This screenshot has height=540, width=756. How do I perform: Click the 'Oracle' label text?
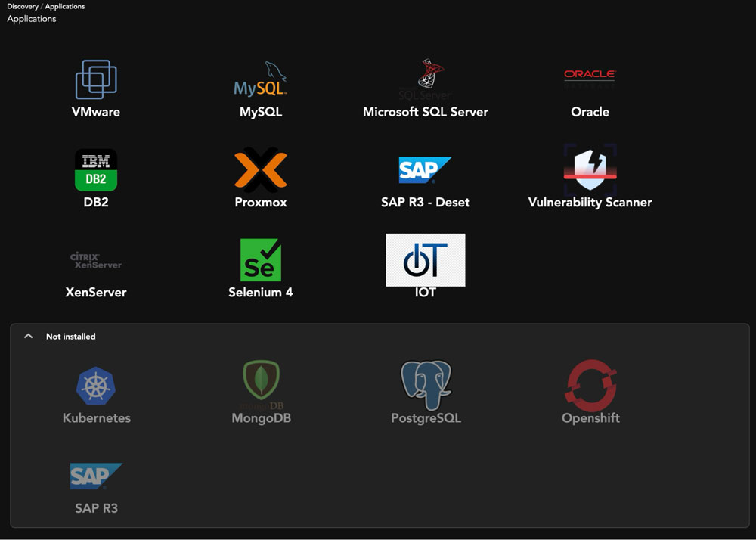coord(590,112)
